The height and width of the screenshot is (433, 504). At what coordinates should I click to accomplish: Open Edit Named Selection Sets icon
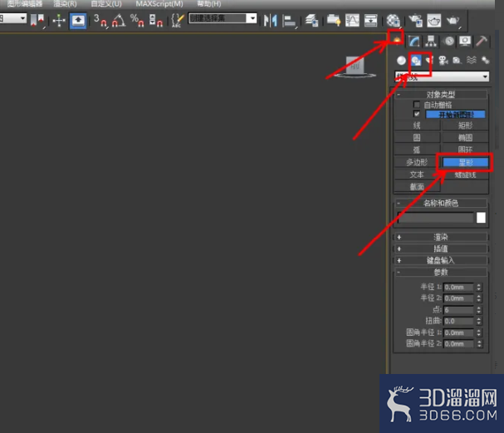[178, 21]
